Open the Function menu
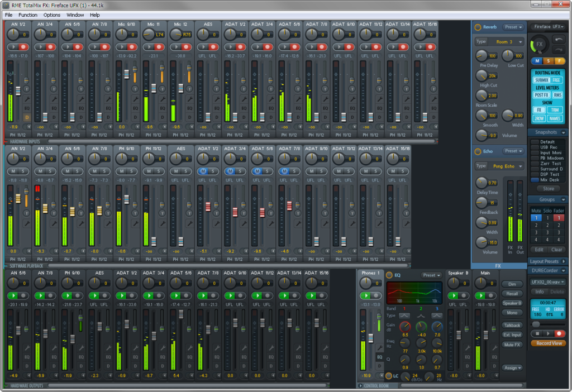This screenshot has width=572, height=392. 27,15
